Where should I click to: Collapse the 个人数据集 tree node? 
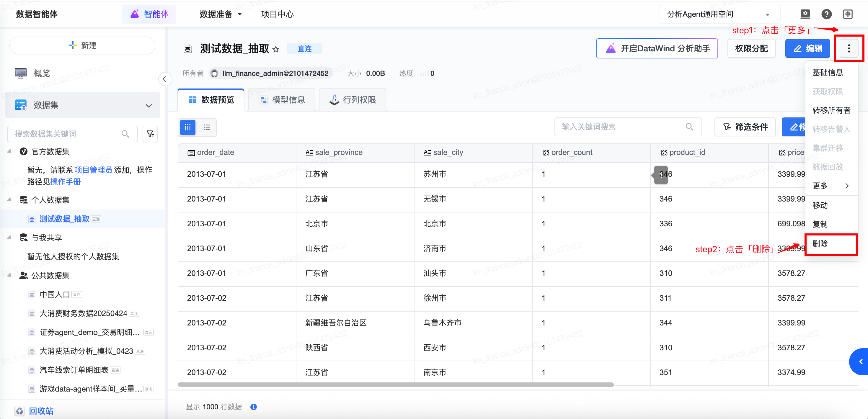click(x=9, y=200)
